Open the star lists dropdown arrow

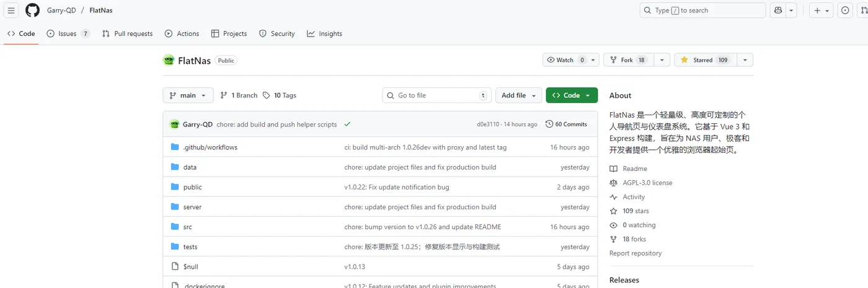coord(745,60)
